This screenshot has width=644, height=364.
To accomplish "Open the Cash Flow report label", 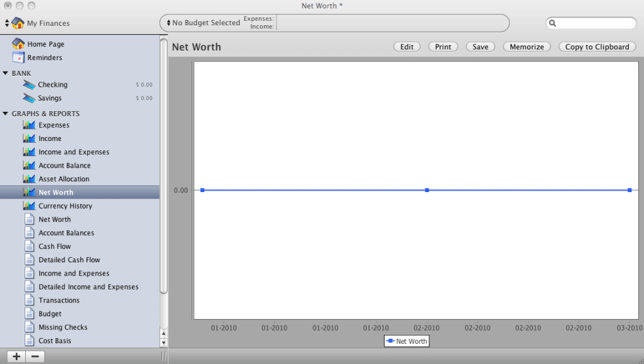I will pos(55,246).
